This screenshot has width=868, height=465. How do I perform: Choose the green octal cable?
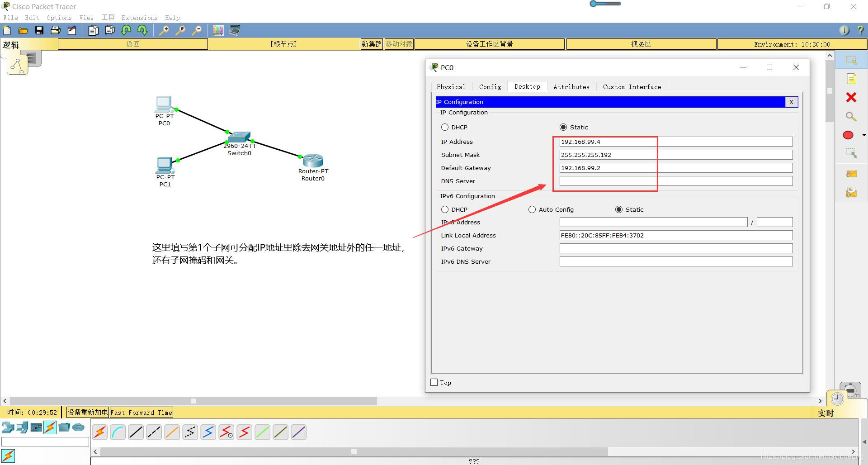[x=263, y=432]
